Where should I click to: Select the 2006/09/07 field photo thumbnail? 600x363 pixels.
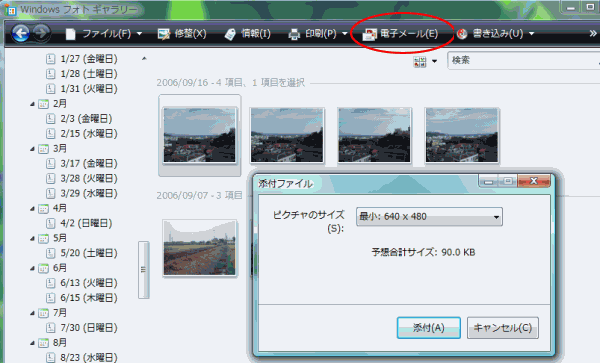click(x=200, y=248)
